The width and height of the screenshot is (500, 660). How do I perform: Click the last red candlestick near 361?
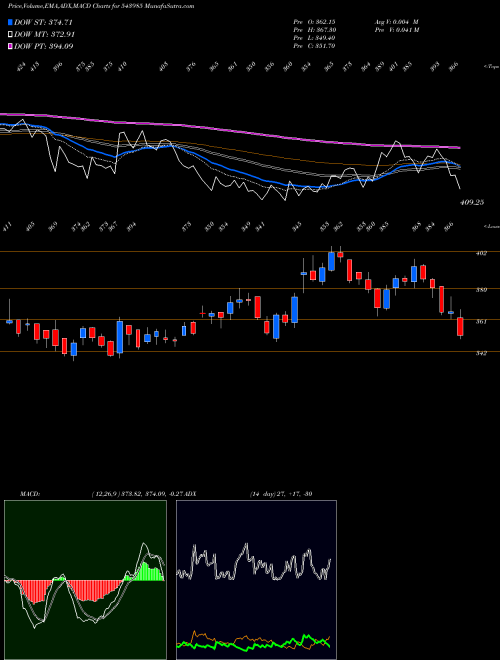pos(460,327)
